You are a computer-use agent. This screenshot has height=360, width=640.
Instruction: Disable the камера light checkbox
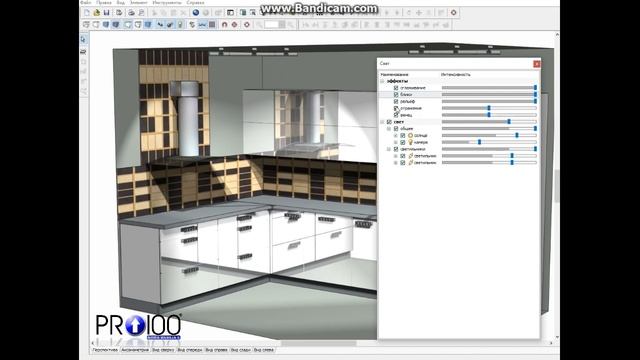click(403, 142)
